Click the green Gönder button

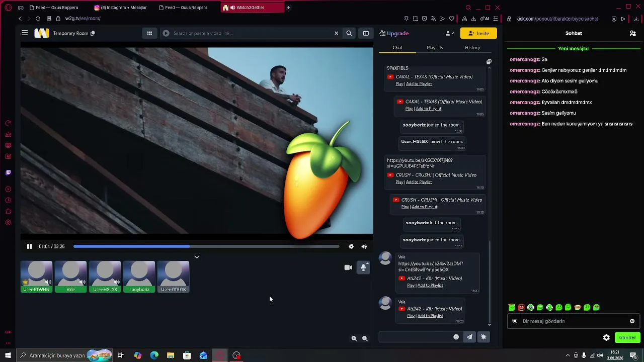[627, 338]
